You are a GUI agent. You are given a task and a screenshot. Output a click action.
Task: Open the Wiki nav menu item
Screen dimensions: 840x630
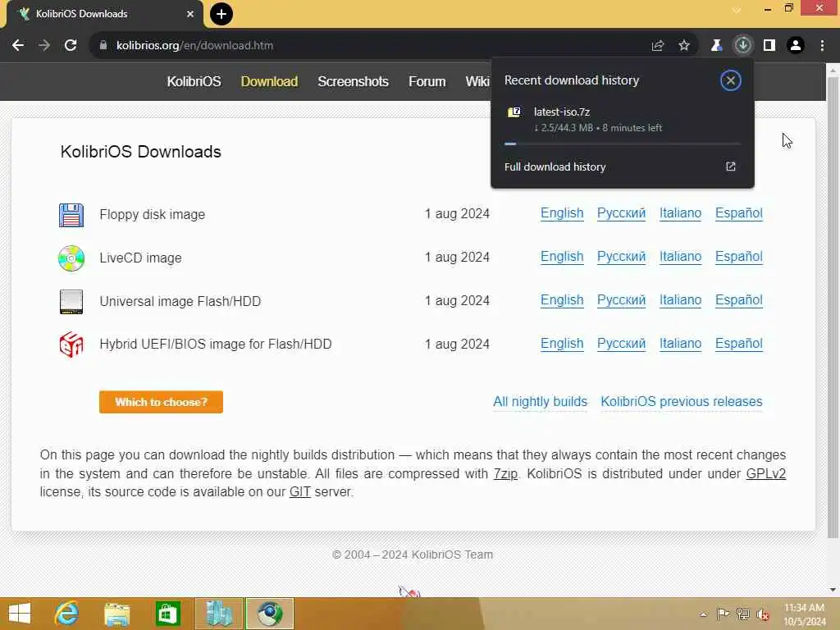click(477, 81)
